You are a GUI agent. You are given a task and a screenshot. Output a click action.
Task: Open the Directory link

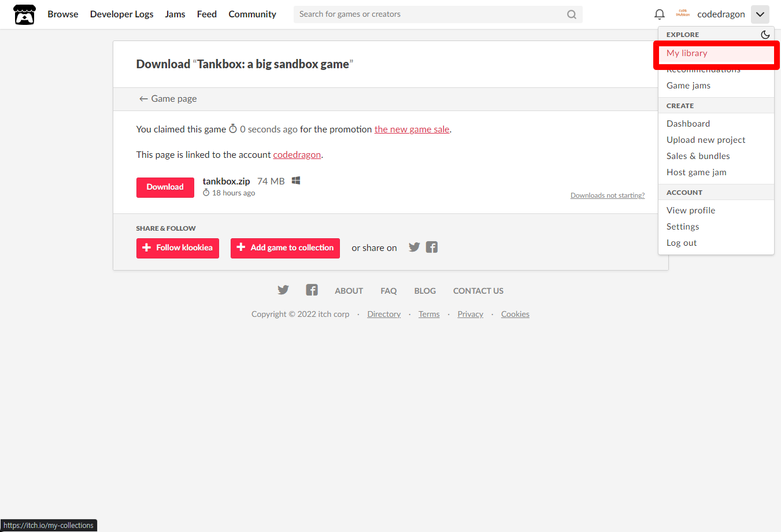click(384, 315)
